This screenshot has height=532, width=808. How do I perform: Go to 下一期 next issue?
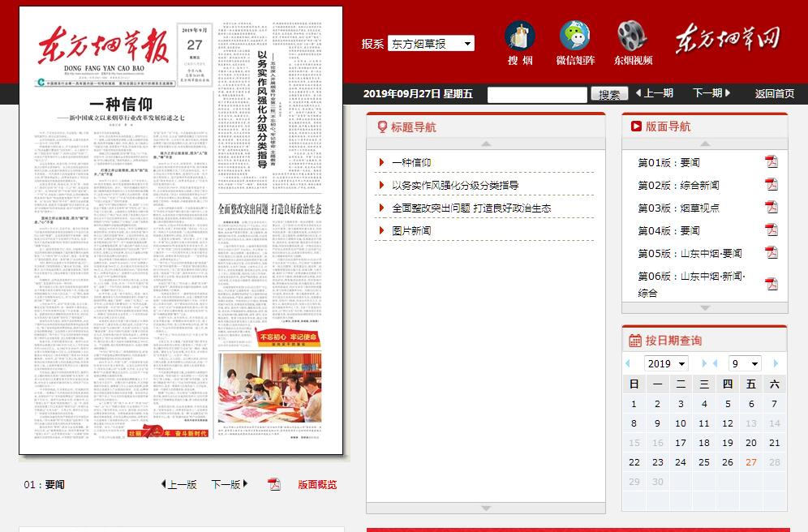point(711,93)
